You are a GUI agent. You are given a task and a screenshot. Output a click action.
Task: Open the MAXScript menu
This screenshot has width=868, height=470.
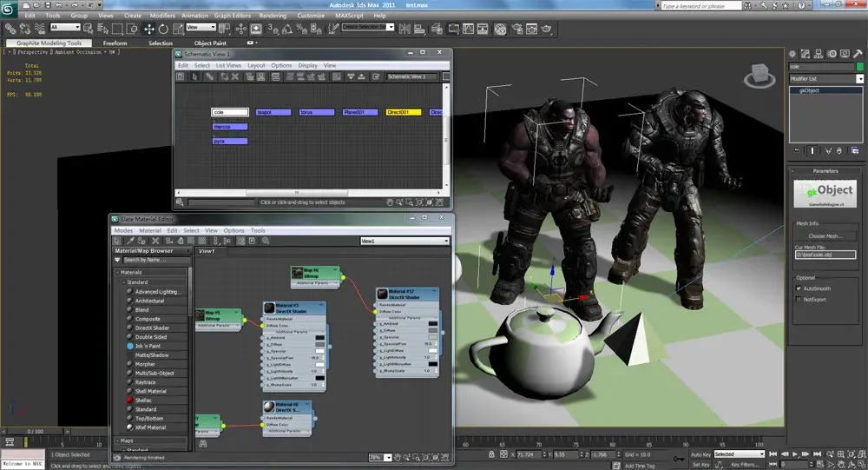tap(349, 16)
